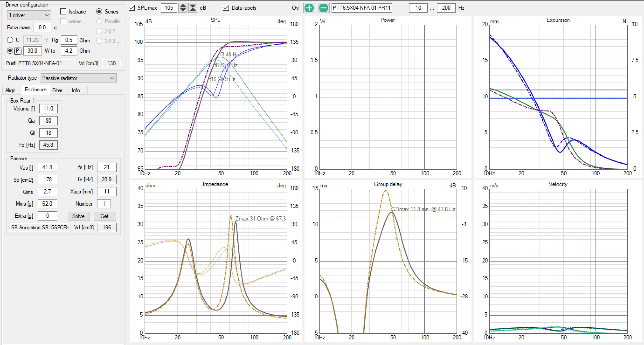Click the Group delay chart title

tap(388, 184)
